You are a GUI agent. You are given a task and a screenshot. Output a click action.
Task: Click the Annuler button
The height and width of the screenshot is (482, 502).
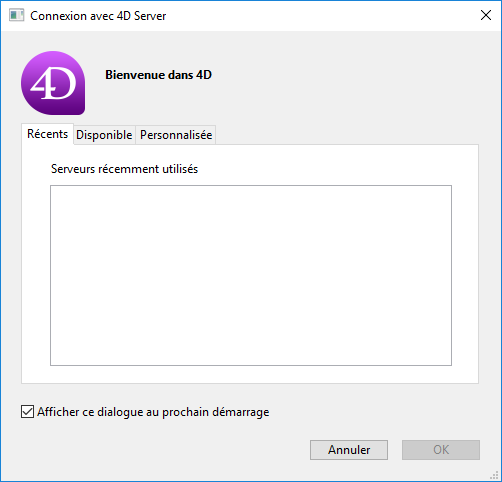349,450
